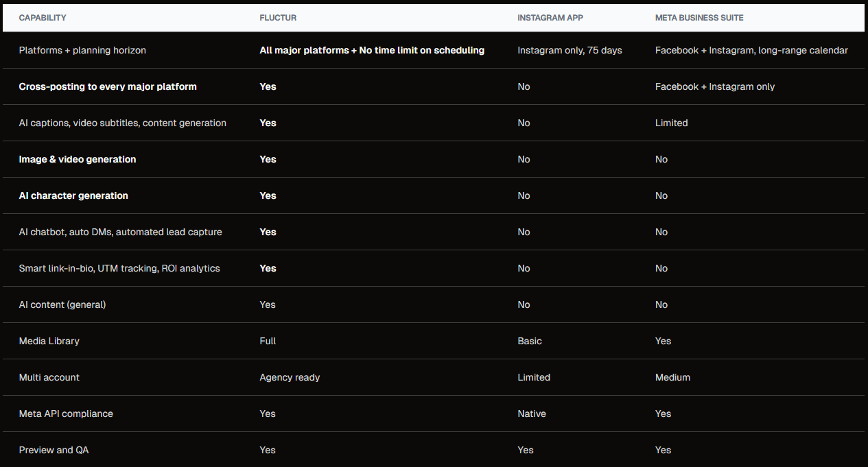868x467 pixels.
Task: Click Instagram App 'No' in AI captions row
Action: click(524, 123)
